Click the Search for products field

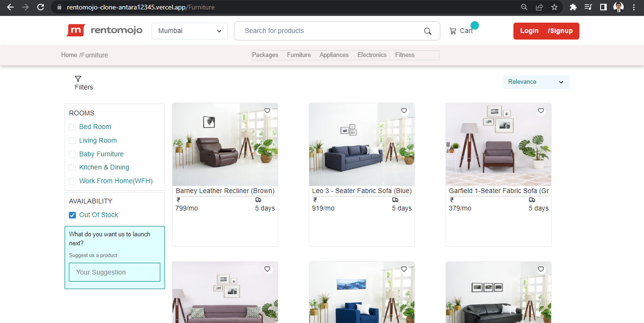pyautogui.click(x=337, y=31)
